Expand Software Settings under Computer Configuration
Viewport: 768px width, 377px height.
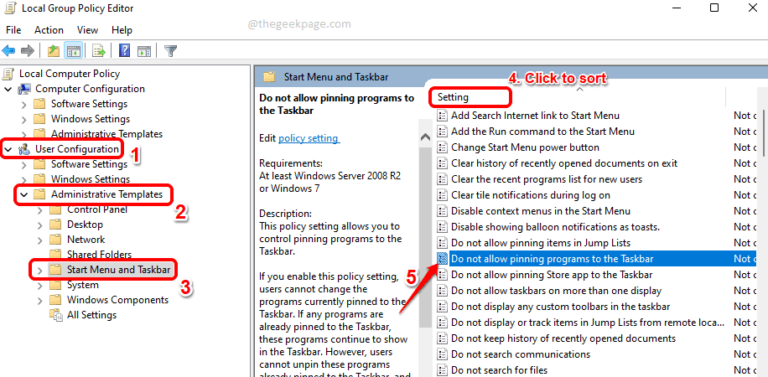24,104
